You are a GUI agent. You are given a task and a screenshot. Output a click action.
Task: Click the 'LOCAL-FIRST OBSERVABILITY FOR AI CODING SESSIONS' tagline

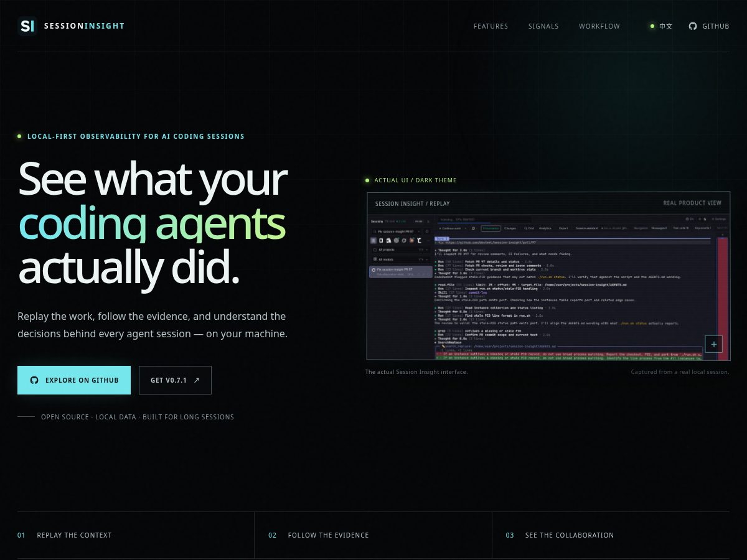pos(136,136)
